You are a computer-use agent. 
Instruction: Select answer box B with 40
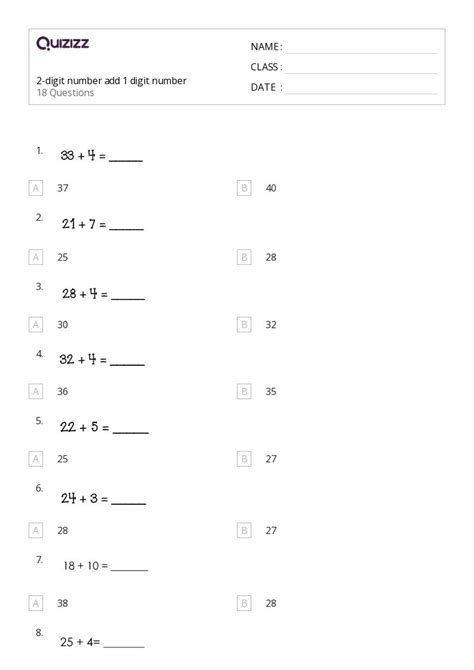tap(244, 188)
